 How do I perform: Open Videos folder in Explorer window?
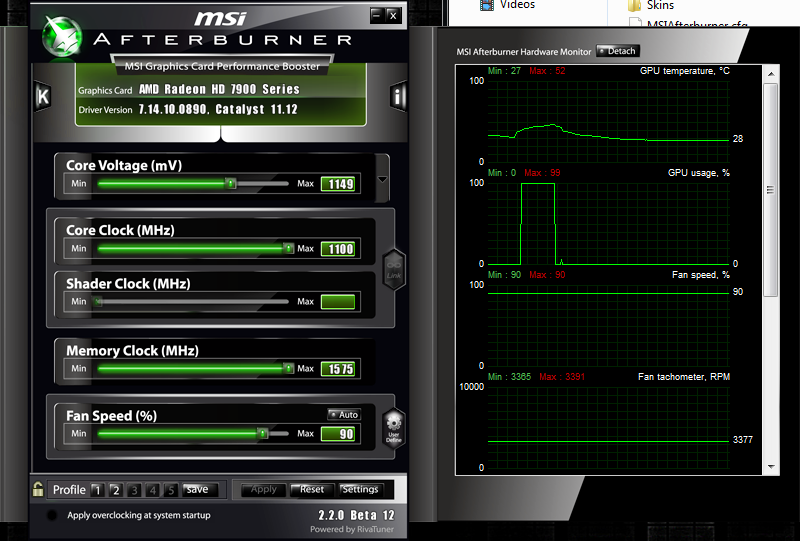pyautogui.click(x=508, y=5)
